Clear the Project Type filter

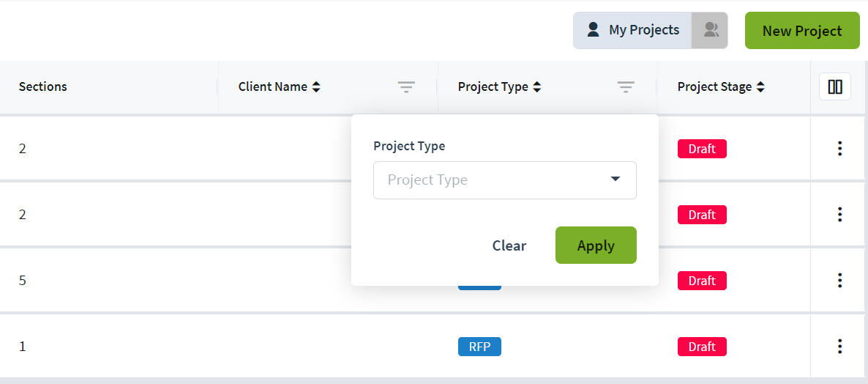[509, 245]
